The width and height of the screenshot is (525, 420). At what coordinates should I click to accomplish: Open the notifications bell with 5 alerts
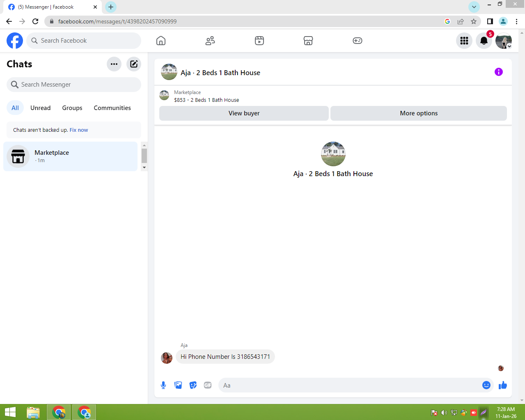[x=484, y=41]
